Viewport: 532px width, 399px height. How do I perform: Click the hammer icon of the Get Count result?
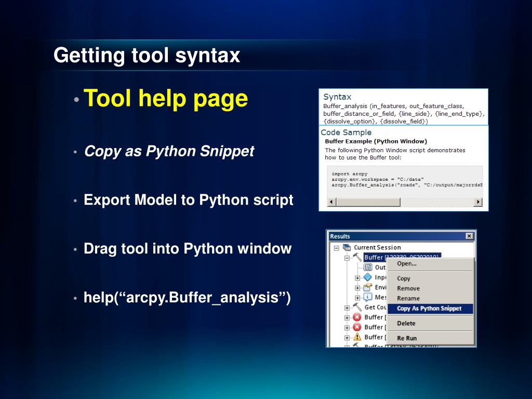tap(357, 307)
